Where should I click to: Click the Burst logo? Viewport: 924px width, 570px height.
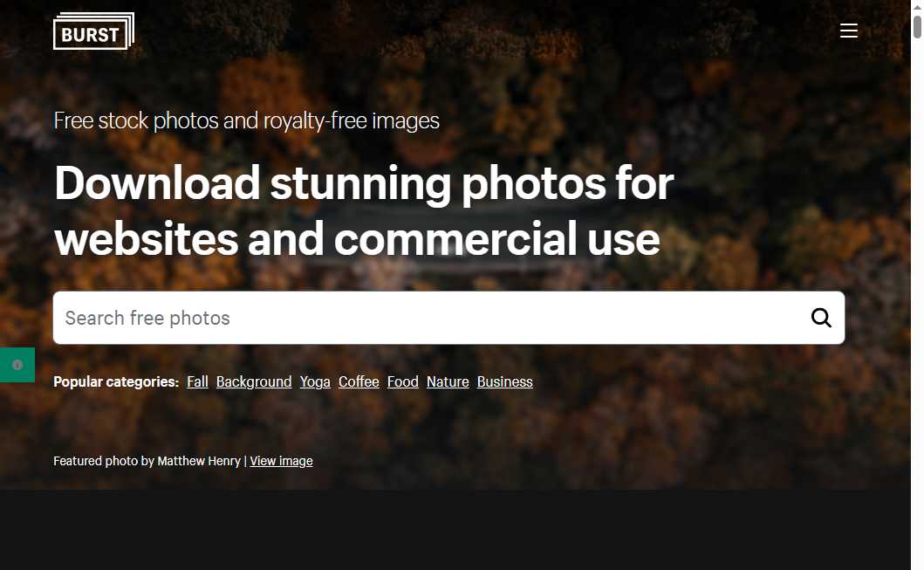coord(93,31)
